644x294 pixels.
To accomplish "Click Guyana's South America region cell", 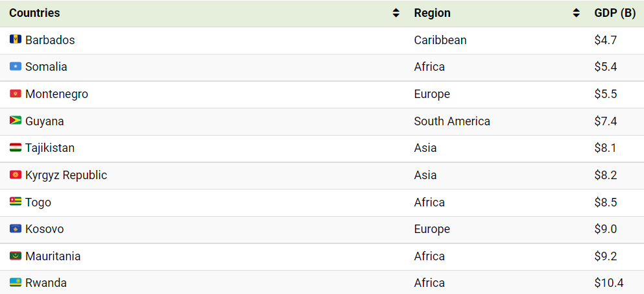I will coord(452,121).
